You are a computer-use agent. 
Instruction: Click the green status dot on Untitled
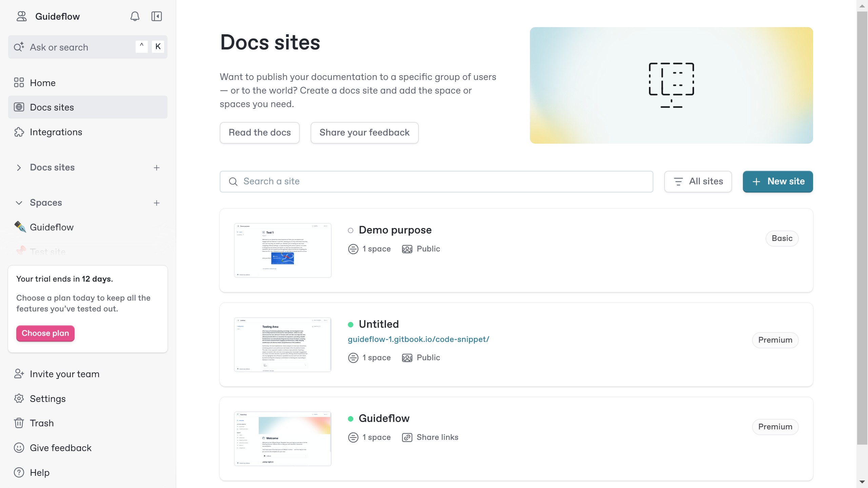pos(351,325)
